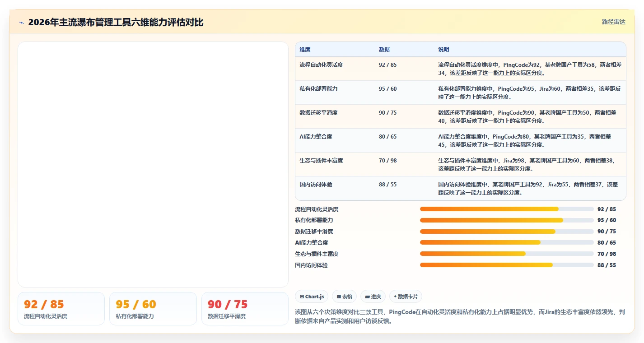This screenshot has width=644, height=343.
Task: Click the description mentioning 两者相差38
Action: [527, 164]
